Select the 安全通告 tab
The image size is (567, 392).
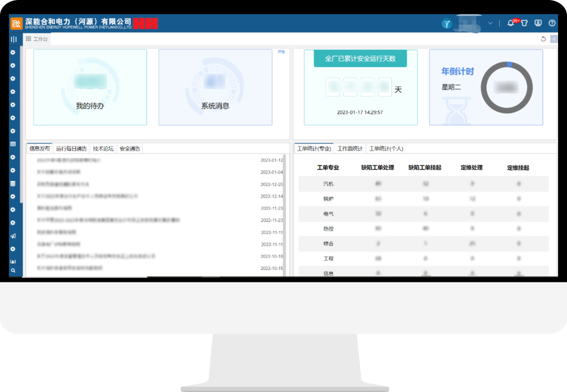[x=130, y=149]
